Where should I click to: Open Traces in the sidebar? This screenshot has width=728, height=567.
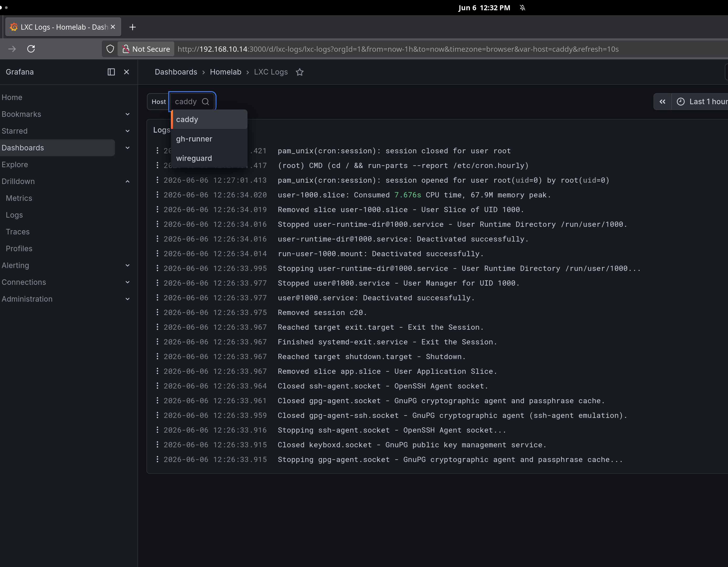[x=18, y=232]
